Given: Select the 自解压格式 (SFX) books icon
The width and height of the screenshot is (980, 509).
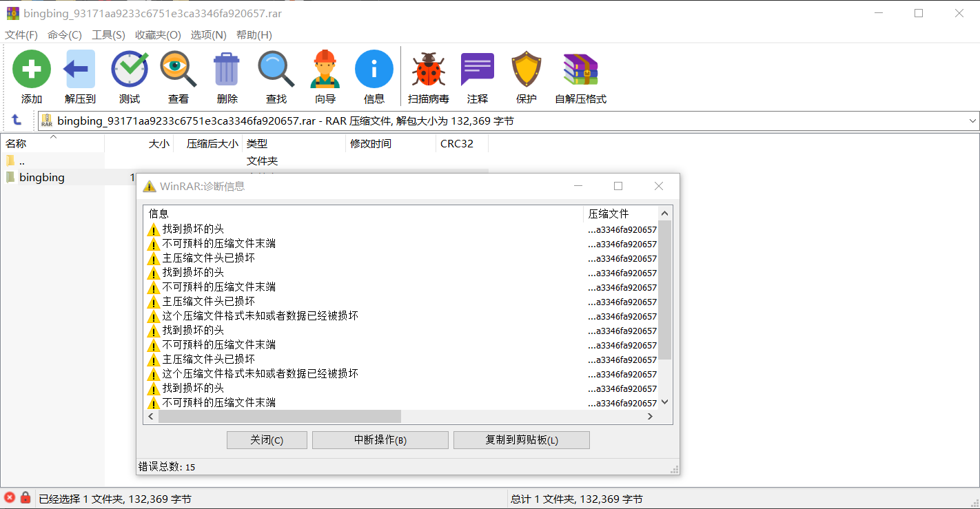Looking at the screenshot, I should coord(580,69).
